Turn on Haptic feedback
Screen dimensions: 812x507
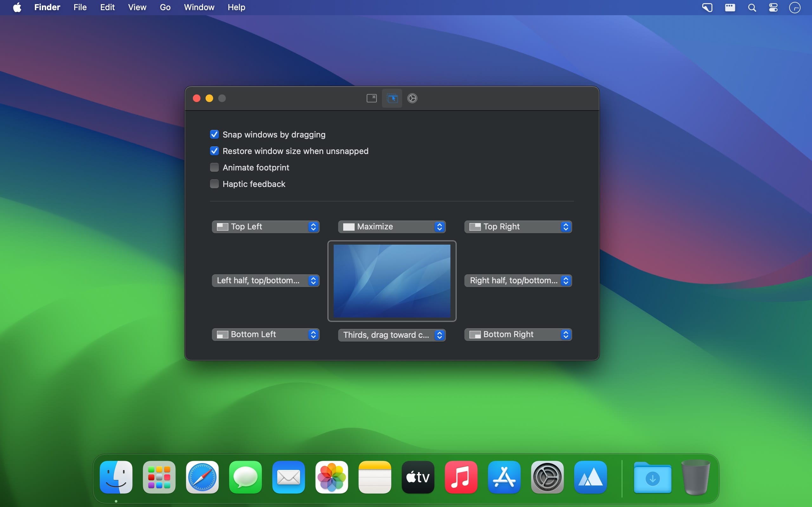[214, 184]
